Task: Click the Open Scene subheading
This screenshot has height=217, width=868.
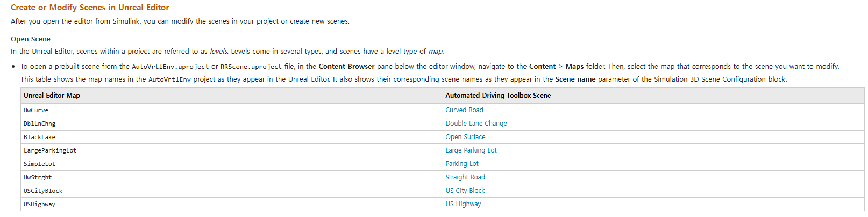Action: click(31, 39)
